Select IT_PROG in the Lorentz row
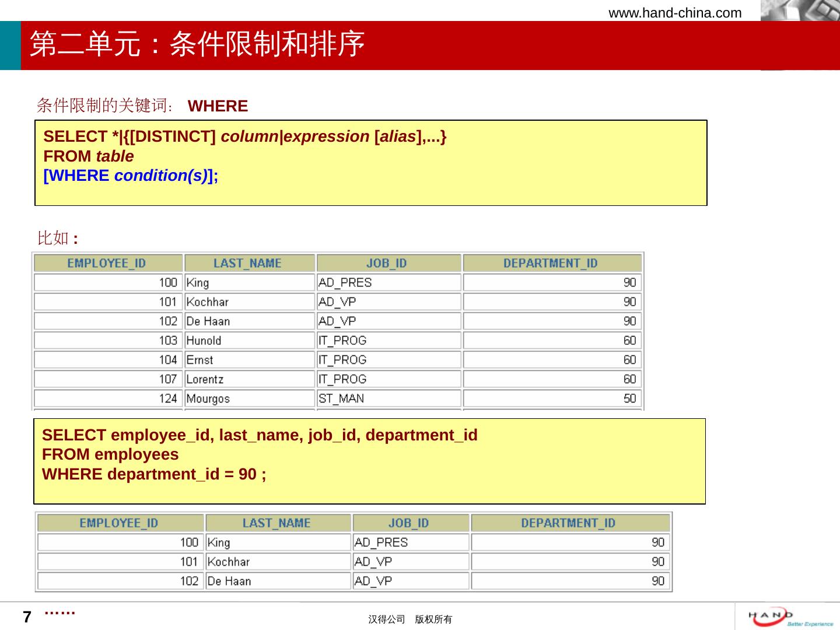This screenshot has width=840, height=630. click(388, 379)
